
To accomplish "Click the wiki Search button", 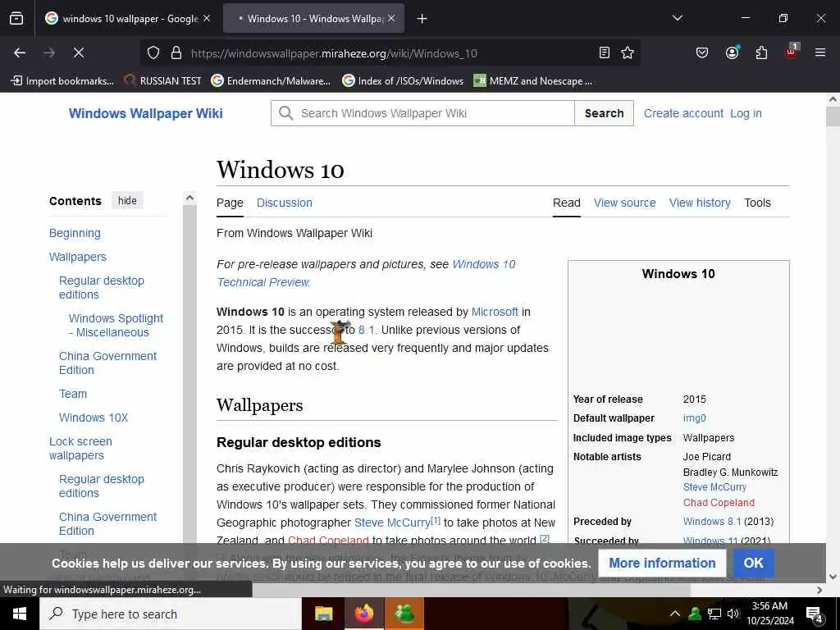I will (x=604, y=113).
